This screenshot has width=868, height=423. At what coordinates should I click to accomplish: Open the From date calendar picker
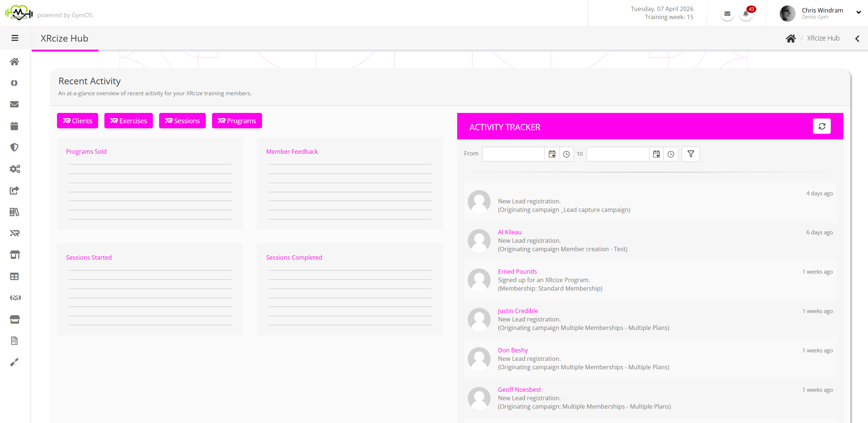coord(552,154)
